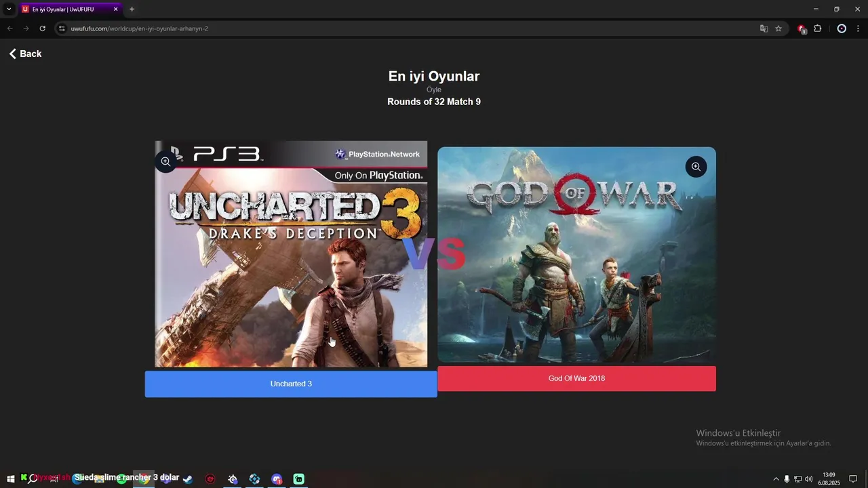Open Chrome taskbar icon
Viewport: 868px width, 488px height.
(x=144, y=479)
